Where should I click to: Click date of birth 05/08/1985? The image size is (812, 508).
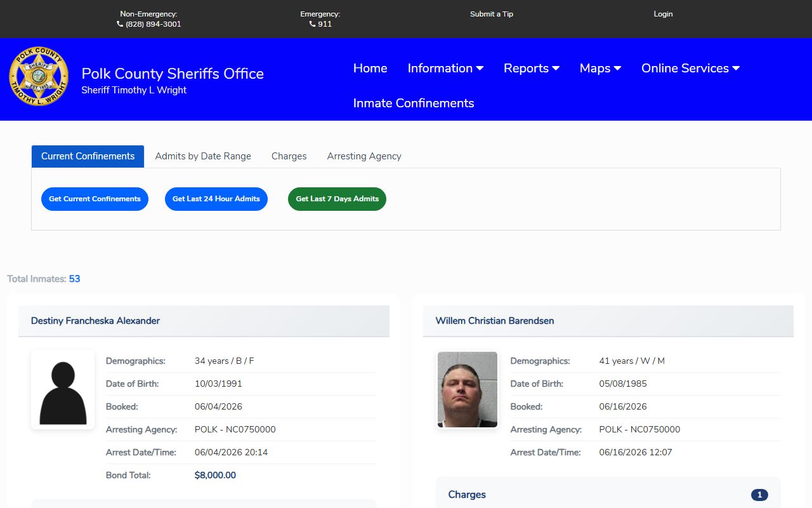tap(623, 384)
